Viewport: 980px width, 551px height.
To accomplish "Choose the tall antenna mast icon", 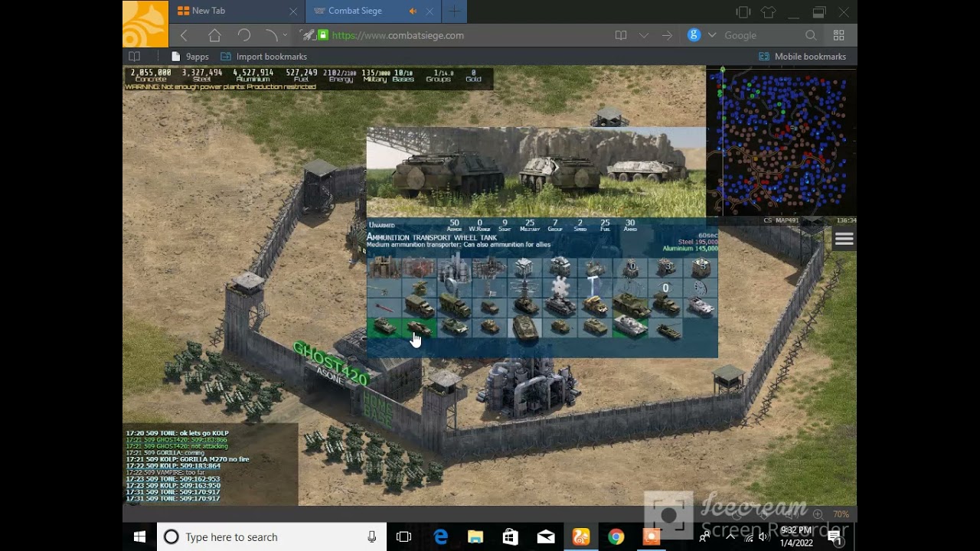I will (x=489, y=288).
